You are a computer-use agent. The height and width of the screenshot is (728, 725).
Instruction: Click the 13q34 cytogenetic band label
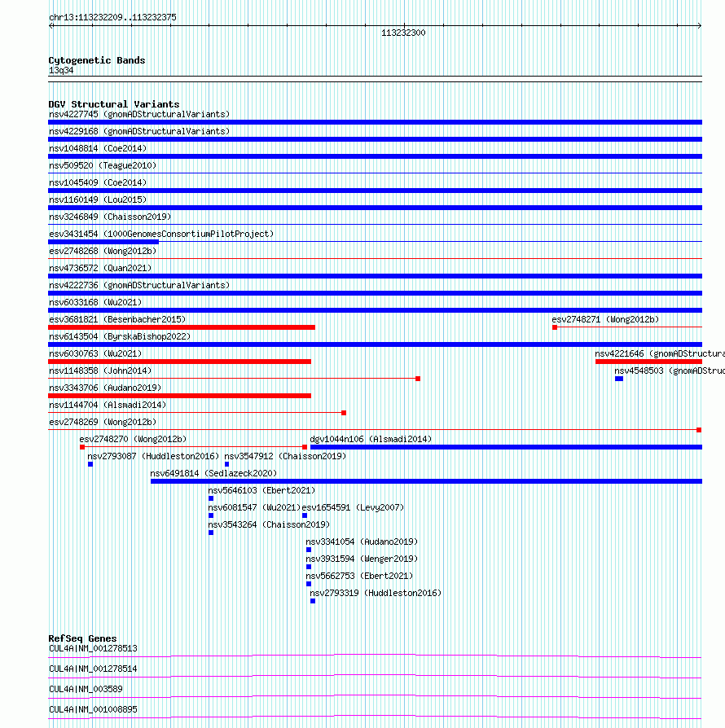point(61,71)
